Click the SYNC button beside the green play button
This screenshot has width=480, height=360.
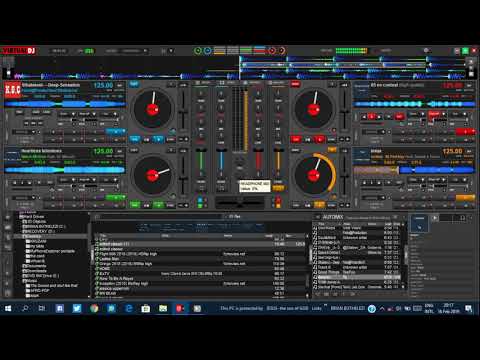[171, 205]
